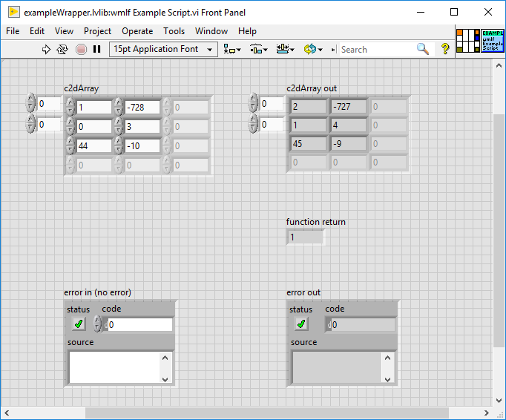Click c2dArray out row index stepper
506x420 pixels.
[253, 102]
